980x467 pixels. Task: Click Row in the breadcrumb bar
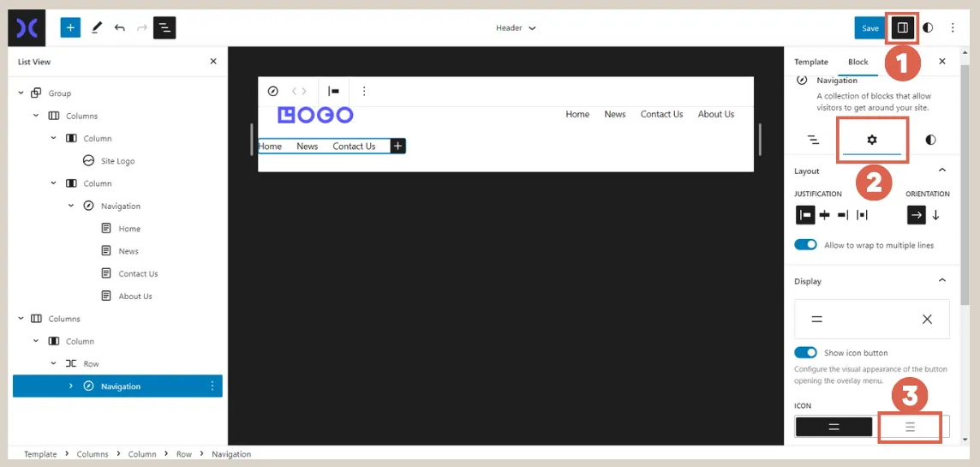(x=183, y=454)
